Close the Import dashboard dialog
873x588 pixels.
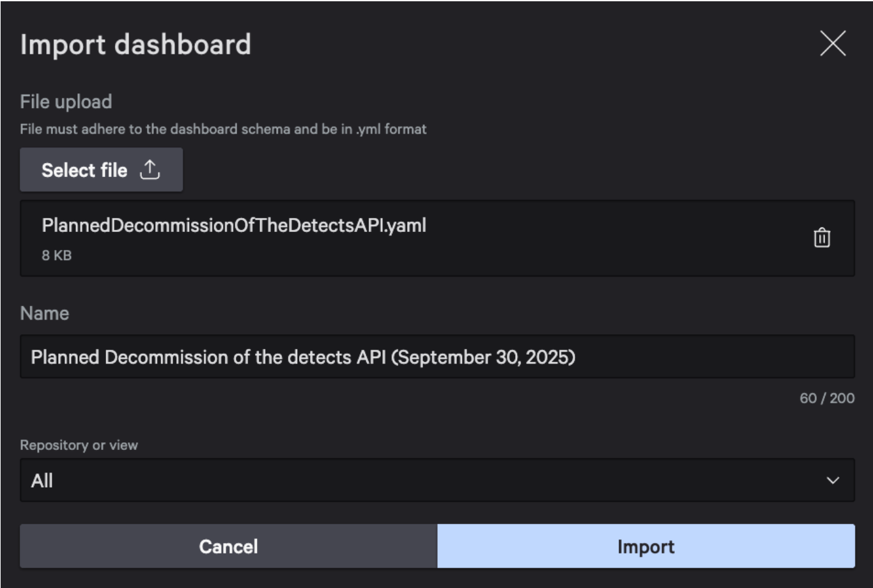point(833,44)
